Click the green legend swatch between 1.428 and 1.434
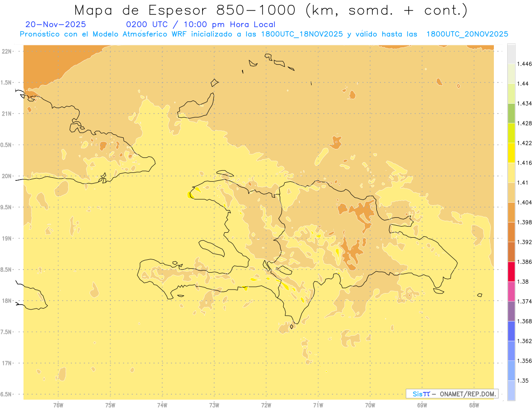 [x=511, y=113]
